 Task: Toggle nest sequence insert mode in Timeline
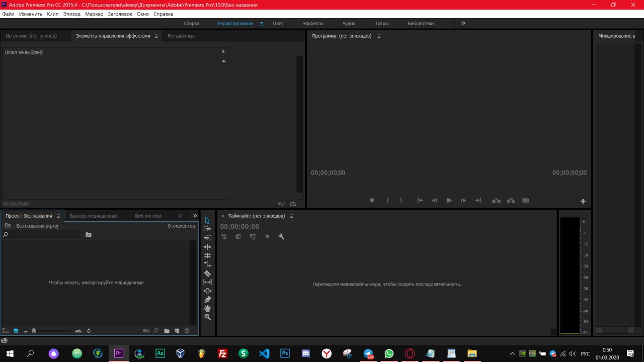coord(224,236)
